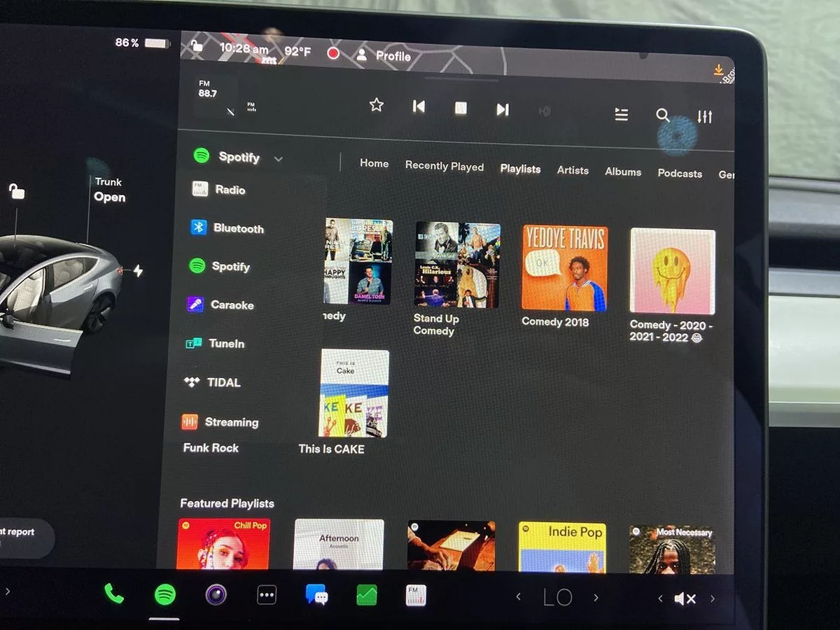Screen dimensions: 840x630
Task: Increase temperature with right arrow
Action: point(596,597)
